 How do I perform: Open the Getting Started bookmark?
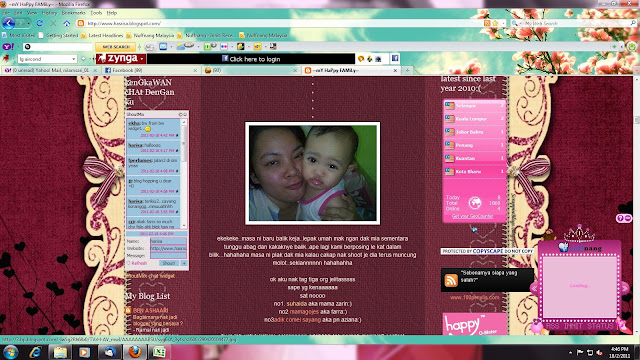point(58,36)
